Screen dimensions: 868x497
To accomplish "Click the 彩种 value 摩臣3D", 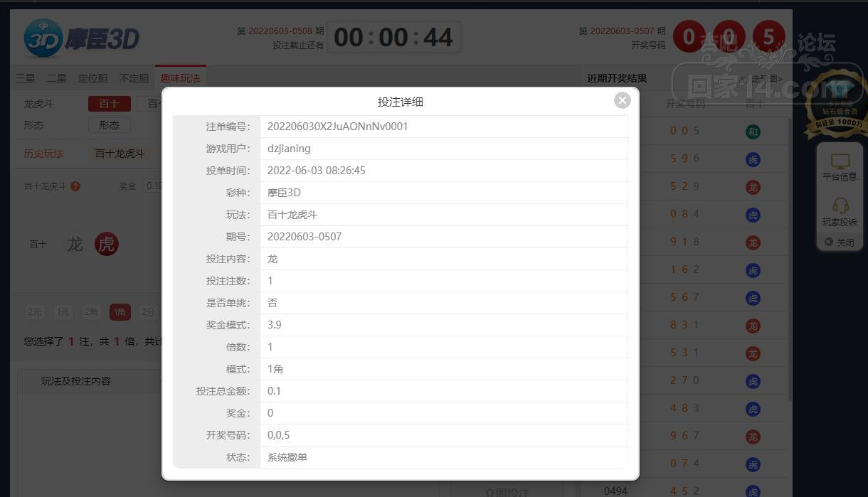I will [x=284, y=193].
